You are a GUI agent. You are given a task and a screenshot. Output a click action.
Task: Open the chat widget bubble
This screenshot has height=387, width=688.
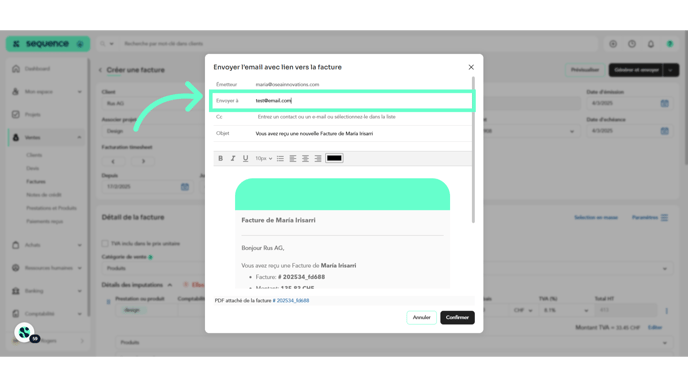tap(25, 332)
